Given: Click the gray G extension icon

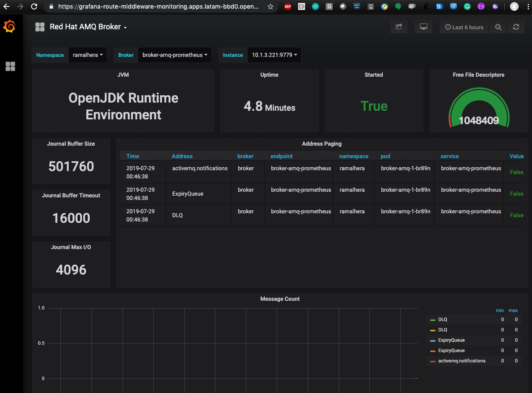Looking at the screenshot, I should click(x=329, y=6).
